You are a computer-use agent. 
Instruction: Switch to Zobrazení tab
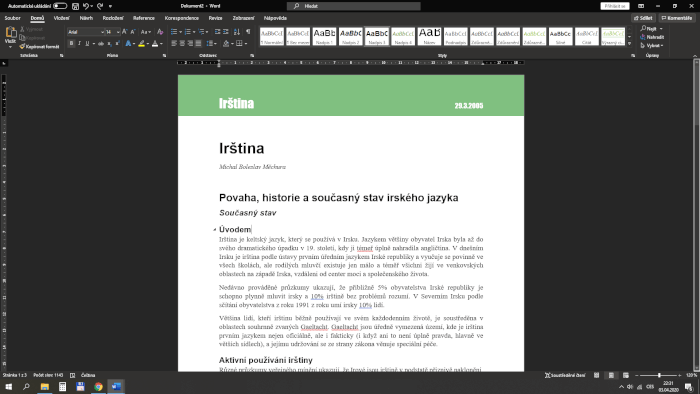pos(243,18)
